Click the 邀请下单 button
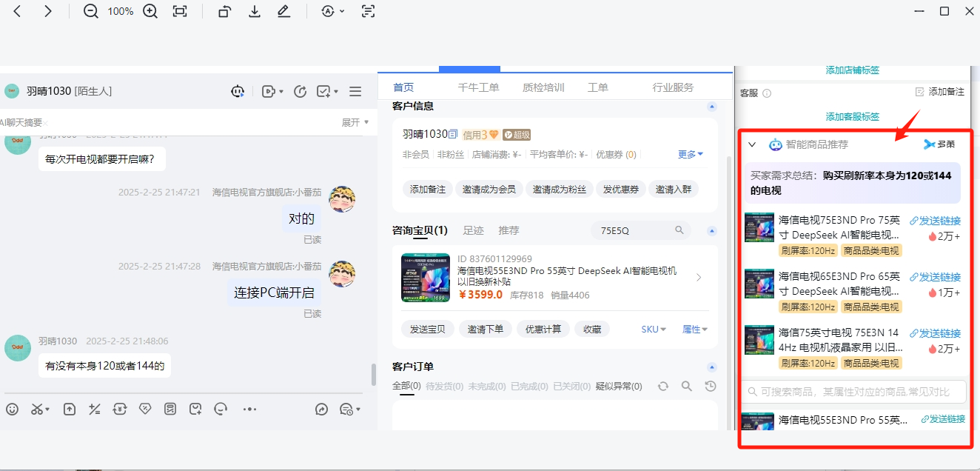980x471 pixels. click(x=486, y=329)
